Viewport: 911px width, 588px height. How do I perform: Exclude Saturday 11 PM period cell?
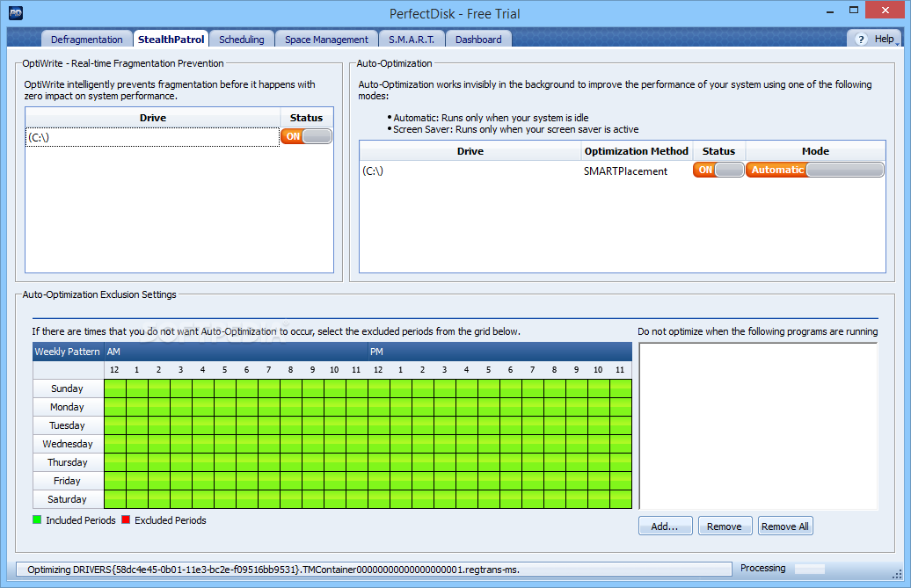[x=621, y=500]
